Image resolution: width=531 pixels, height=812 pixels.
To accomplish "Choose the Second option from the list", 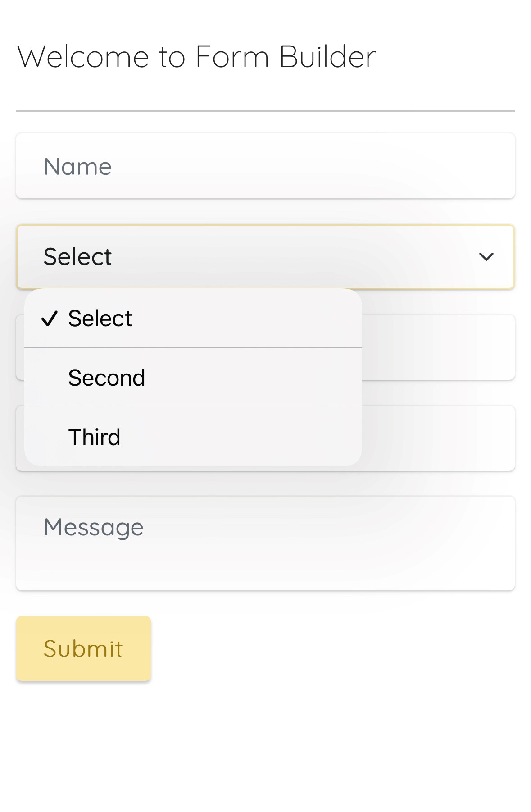I will click(107, 378).
